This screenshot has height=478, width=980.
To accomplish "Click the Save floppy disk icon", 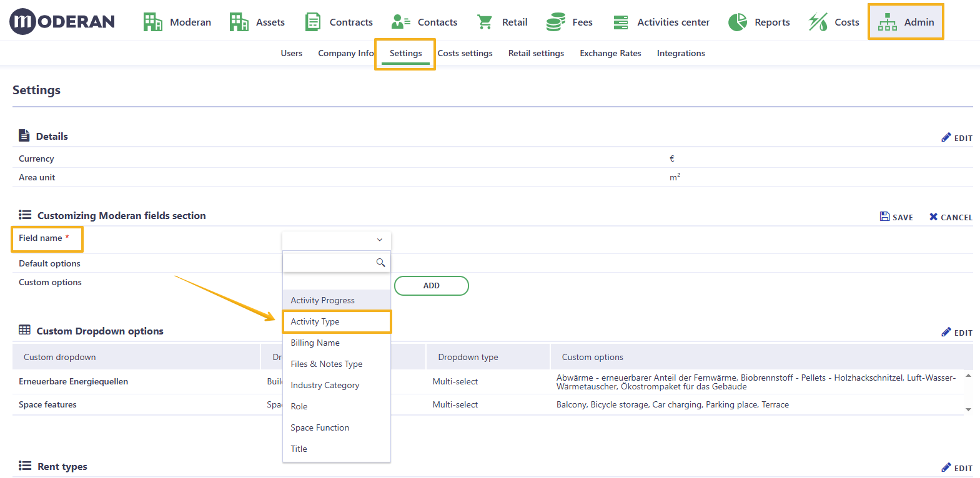I will click(x=884, y=217).
